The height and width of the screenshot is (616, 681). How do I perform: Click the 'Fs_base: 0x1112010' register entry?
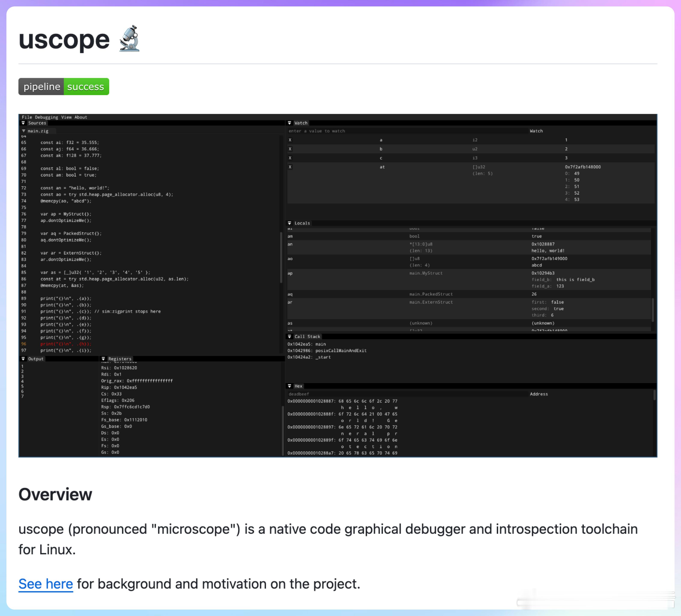point(124,420)
